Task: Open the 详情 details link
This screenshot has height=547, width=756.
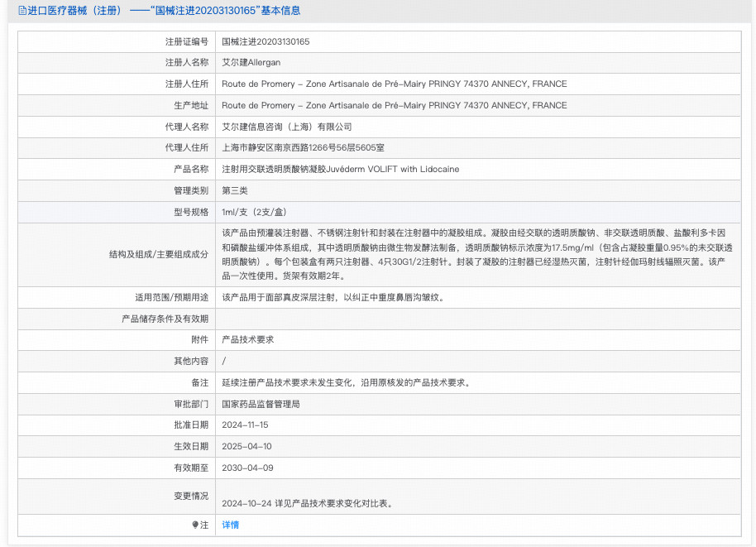Action: point(230,525)
